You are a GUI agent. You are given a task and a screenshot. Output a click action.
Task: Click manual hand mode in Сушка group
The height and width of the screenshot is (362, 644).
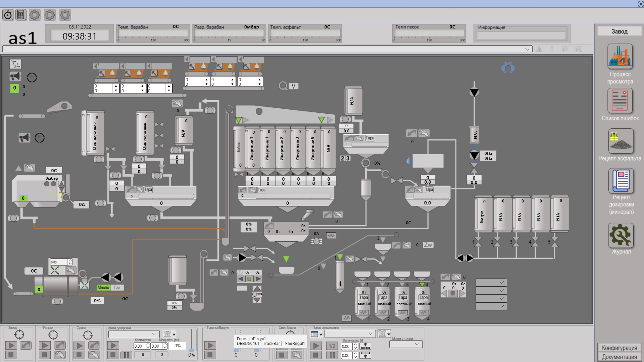pyautogui.click(x=94, y=355)
